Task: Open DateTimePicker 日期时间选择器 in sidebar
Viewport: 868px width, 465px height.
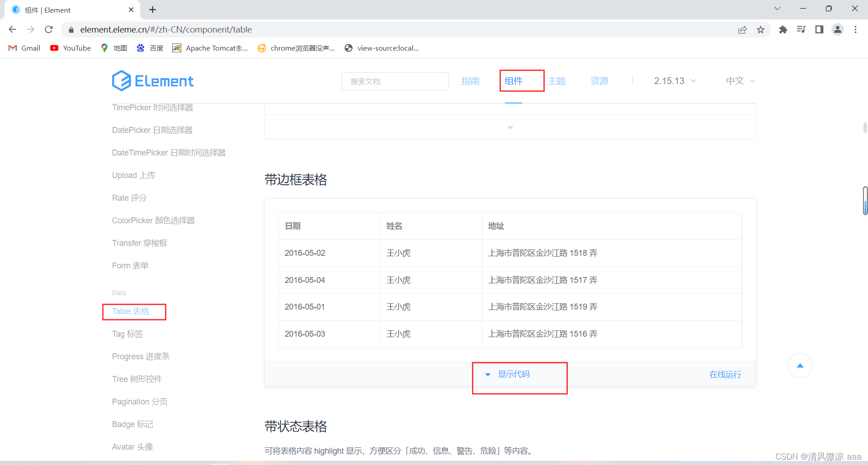Action: (x=169, y=153)
